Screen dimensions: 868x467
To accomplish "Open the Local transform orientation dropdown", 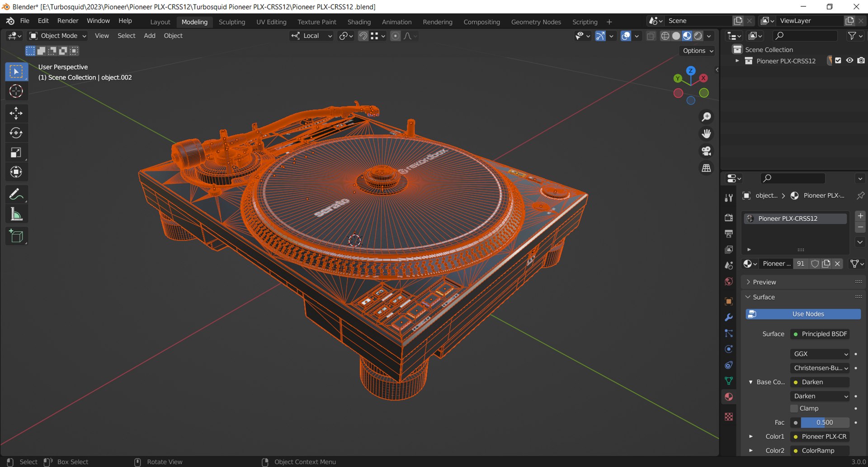I will click(x=311, y=36).
